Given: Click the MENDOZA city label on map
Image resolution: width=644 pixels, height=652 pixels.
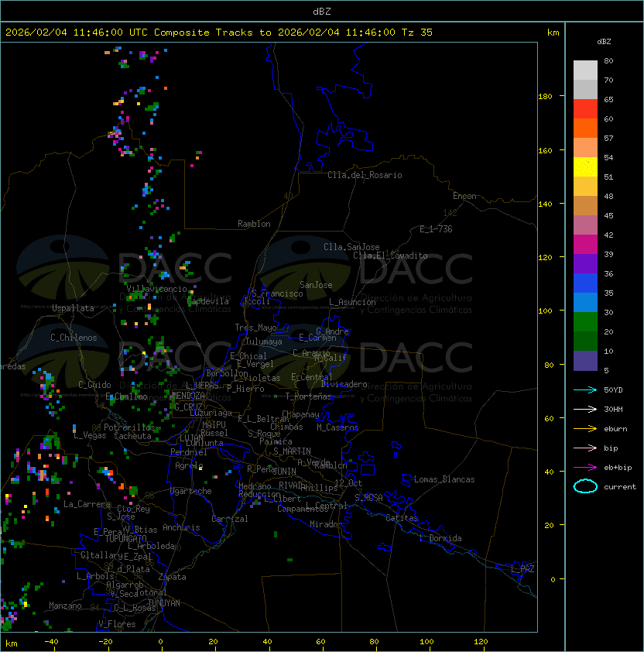Looking at the screenshot, I should pos(188,396).
